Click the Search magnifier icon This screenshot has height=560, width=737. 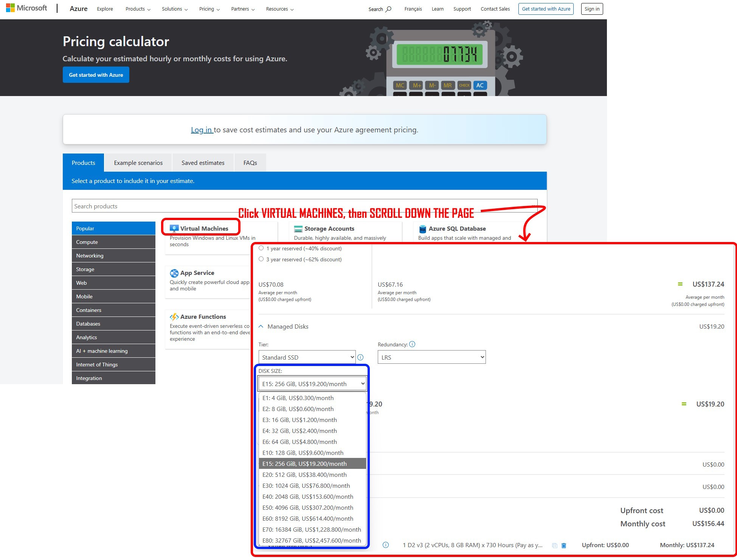388,9
